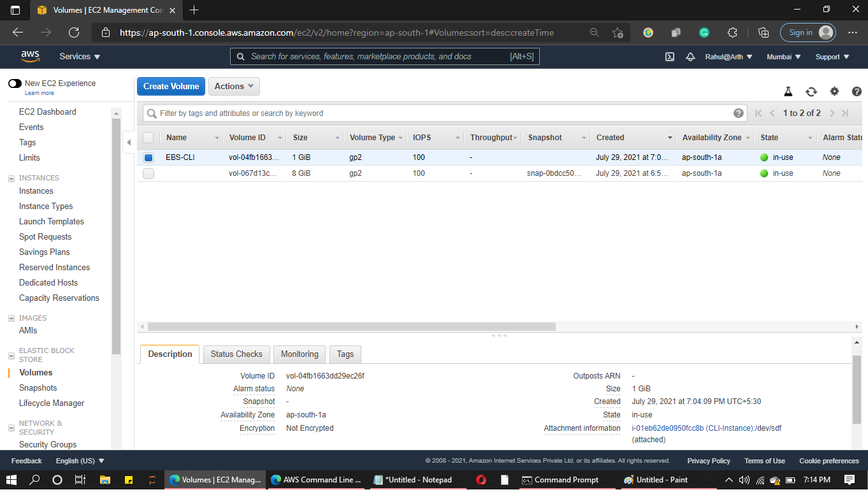The image size is (868, 492).
Task: Open EC2 console preferences gear
Action: (834, 91)
